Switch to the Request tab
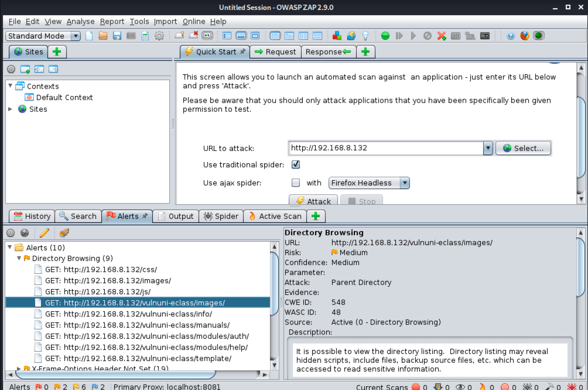 click(x=275, y=52)
